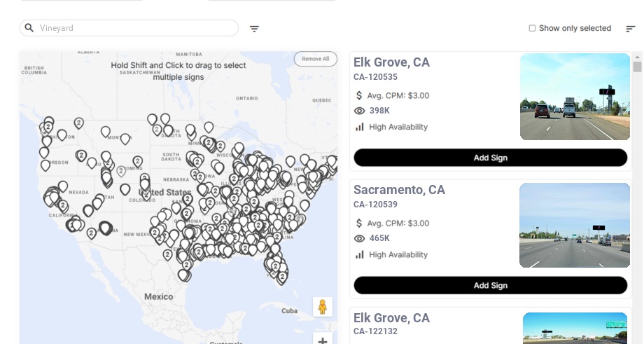Open the filter options icon
Viewport: 644px width, 344px height.
[254, 29]
